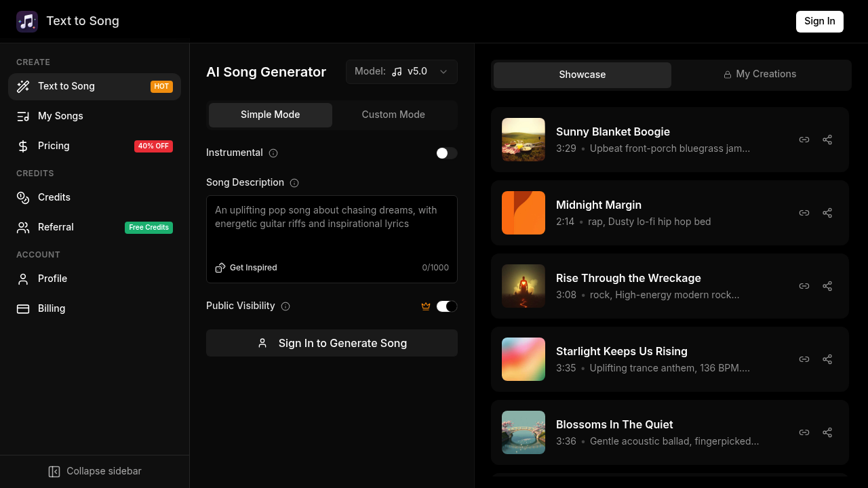Copy link for Midnight Margin
The image size is (868, 488).
[x=804, y=213]
